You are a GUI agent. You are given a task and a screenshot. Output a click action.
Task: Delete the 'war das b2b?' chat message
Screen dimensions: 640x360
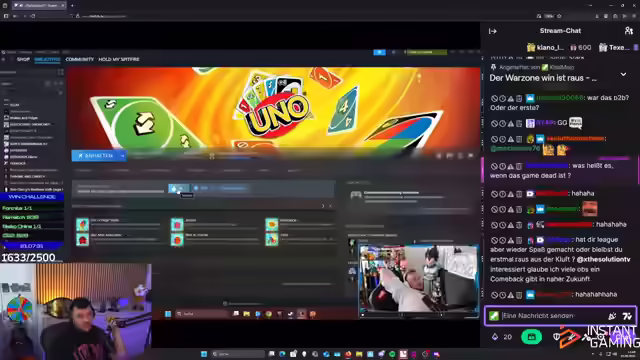(x=519, y=98)
